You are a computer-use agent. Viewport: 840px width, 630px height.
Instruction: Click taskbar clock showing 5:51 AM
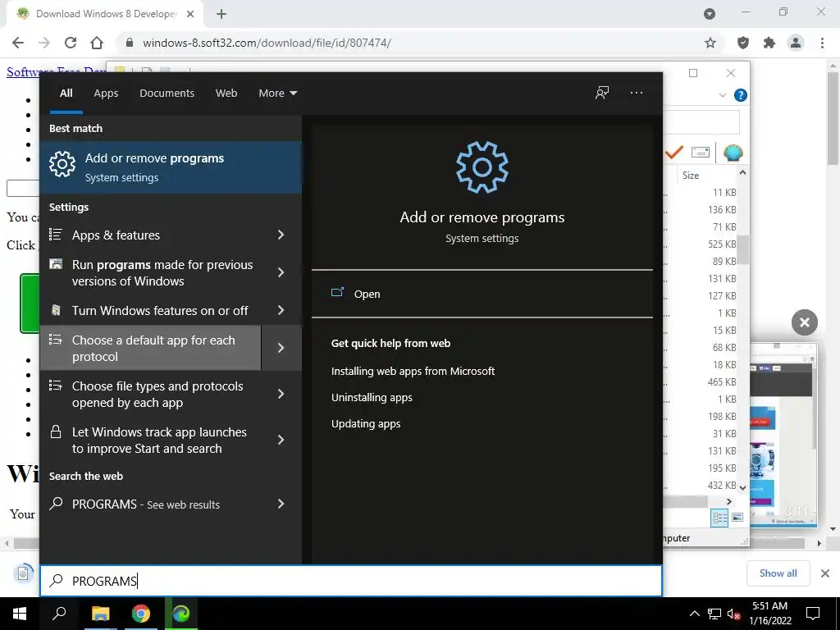coord(769,614)
